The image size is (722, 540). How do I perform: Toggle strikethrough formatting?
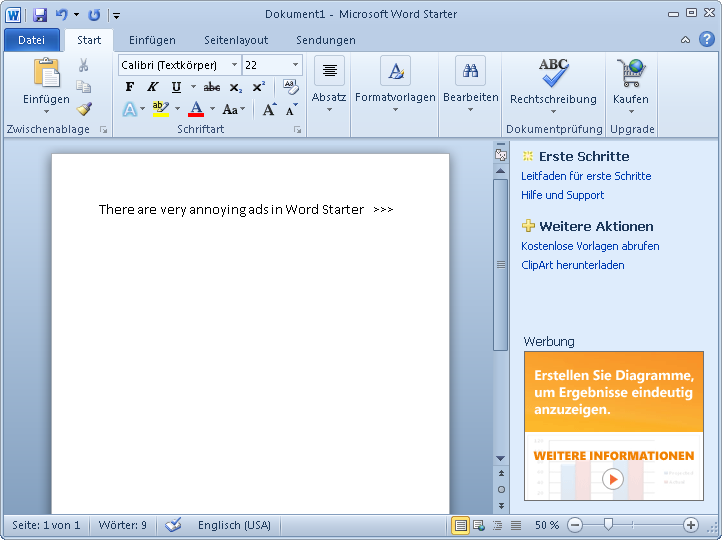point(211,87)
